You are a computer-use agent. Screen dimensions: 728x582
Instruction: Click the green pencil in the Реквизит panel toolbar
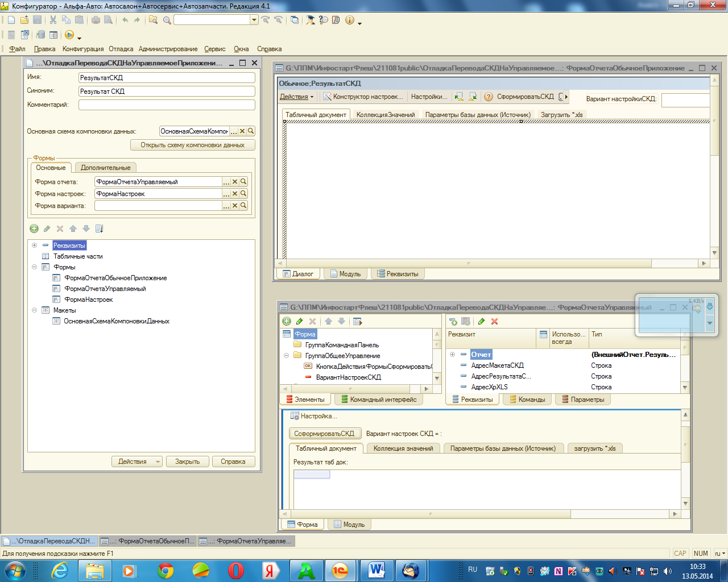point(482,321)
